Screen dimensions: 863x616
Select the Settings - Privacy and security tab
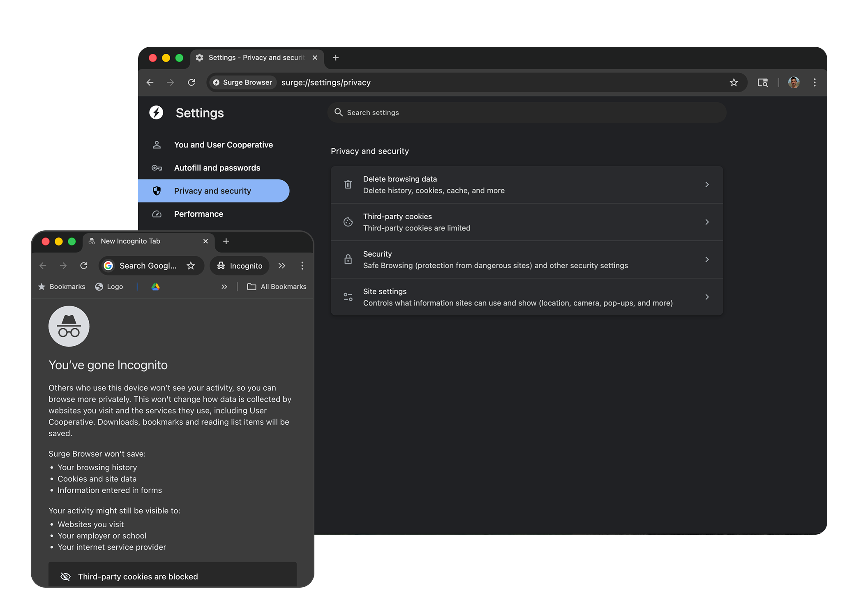[x=257, y=58]
